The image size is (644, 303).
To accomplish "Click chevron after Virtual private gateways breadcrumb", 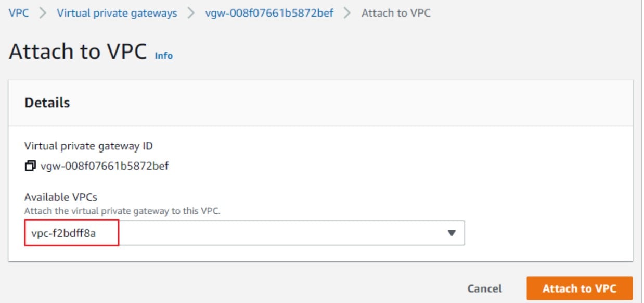I will pyautogui.click(x=191, y=13).
